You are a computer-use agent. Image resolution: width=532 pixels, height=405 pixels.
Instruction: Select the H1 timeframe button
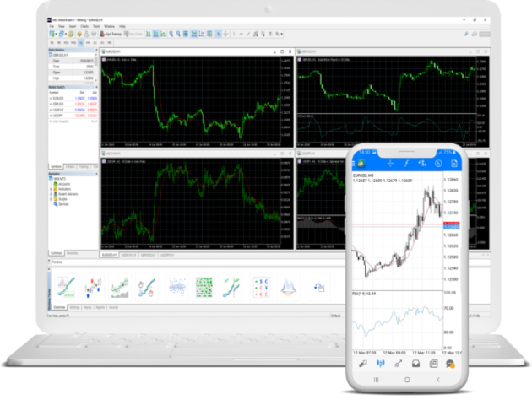tap(83, 41)
